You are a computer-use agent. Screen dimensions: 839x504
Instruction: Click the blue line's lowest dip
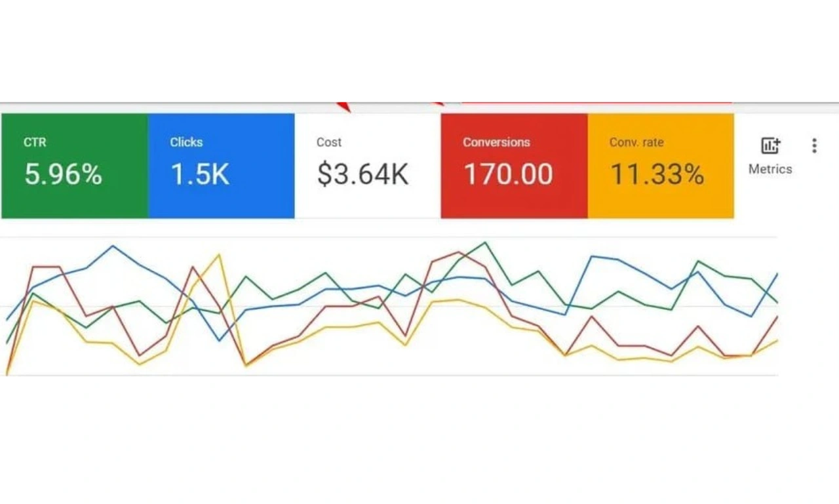tap(220, 340)
